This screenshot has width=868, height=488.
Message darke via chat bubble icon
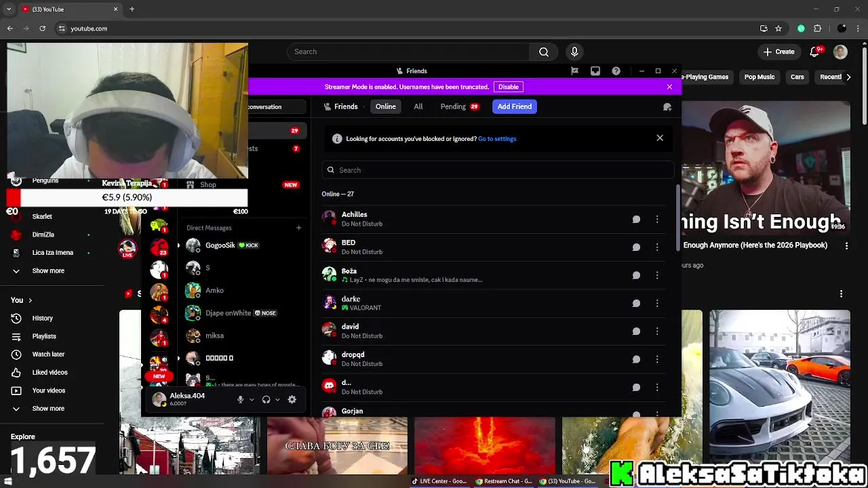[636, 303]
